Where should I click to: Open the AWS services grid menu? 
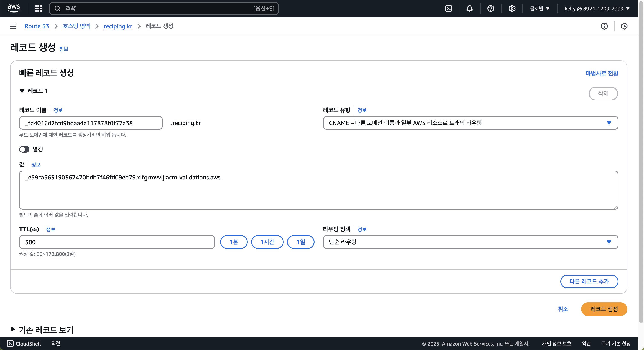pyautogui.click(x=38, y=9)
